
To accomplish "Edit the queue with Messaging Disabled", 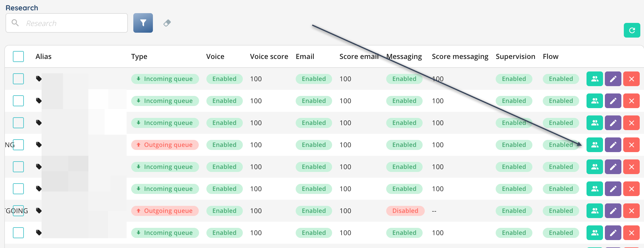I will click(613, 211).
